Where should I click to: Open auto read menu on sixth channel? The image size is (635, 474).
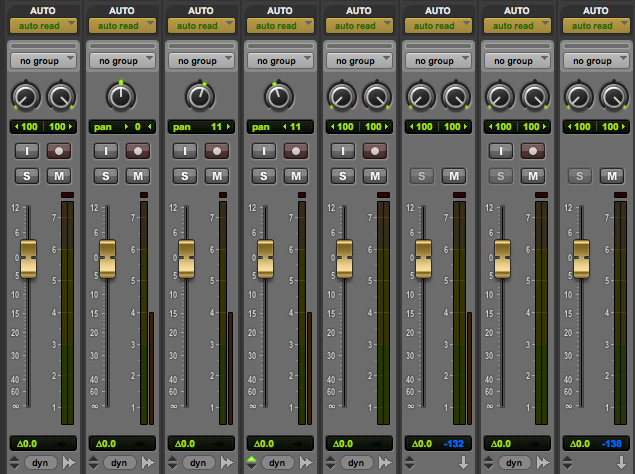click(438, 26)
